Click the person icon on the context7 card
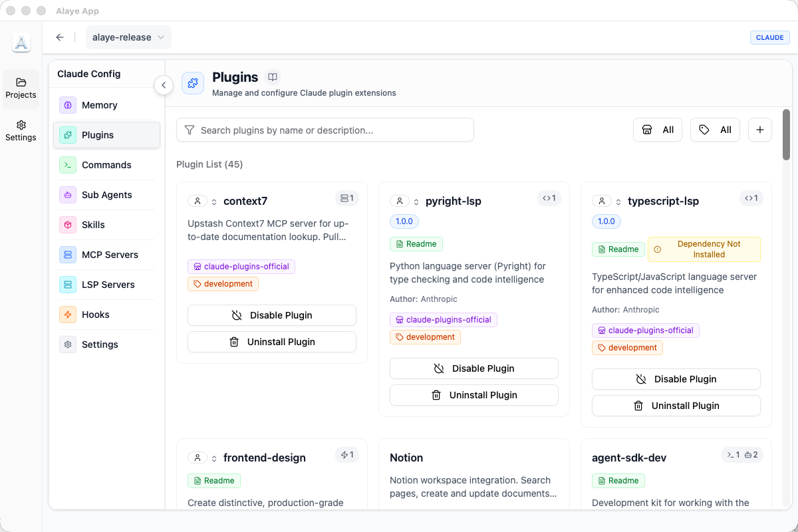This screenshot has width=798, height=532. point(197,200)
